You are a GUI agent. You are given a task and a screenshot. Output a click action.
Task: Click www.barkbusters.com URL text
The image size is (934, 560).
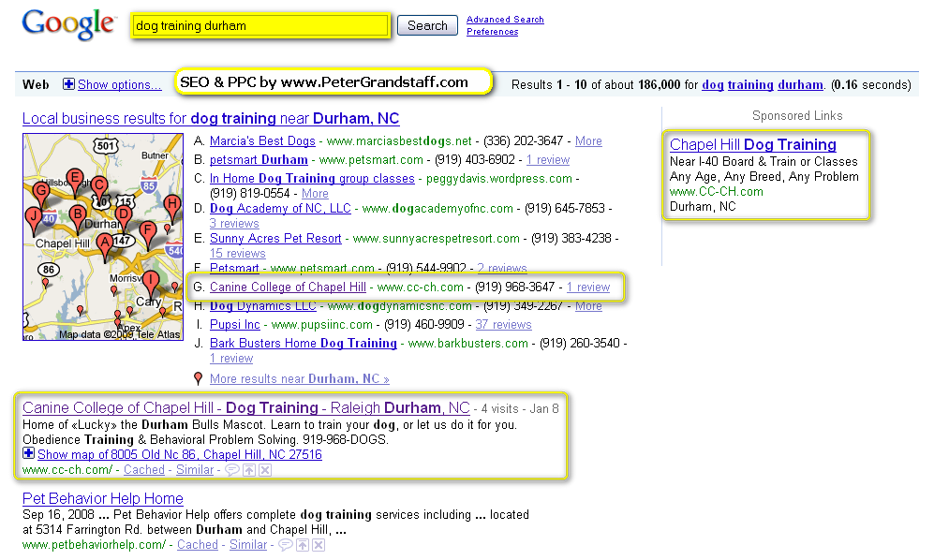pyautogui.click(x=468, y=343)
